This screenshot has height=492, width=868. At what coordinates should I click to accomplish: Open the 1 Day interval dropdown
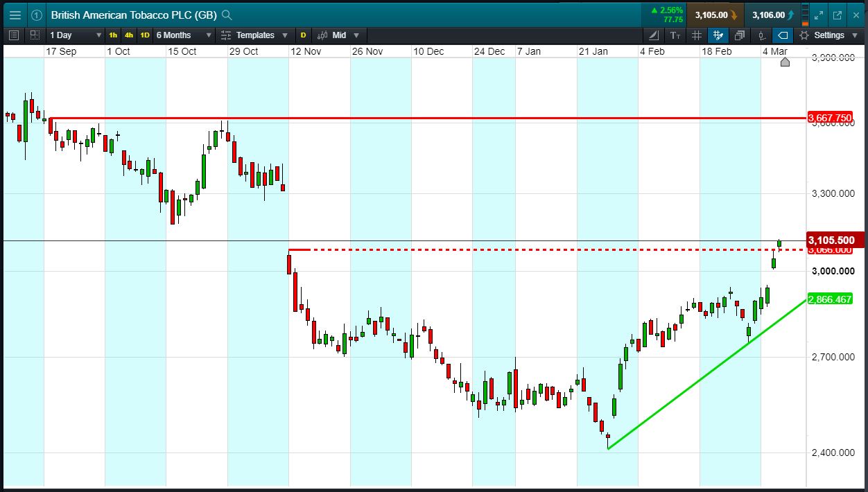pos(75,35)
